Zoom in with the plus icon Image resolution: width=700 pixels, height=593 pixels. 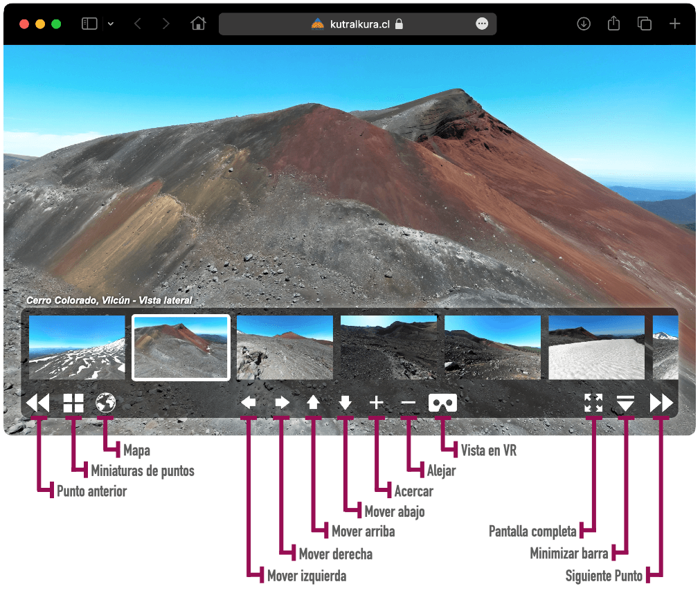point(377,403)
